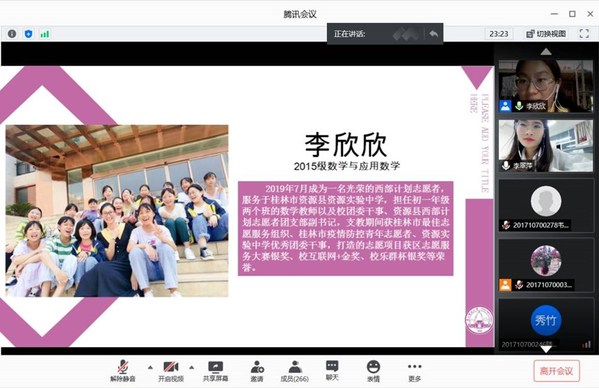Unmute microphone with 解除静音

click(x=123, y=371)
